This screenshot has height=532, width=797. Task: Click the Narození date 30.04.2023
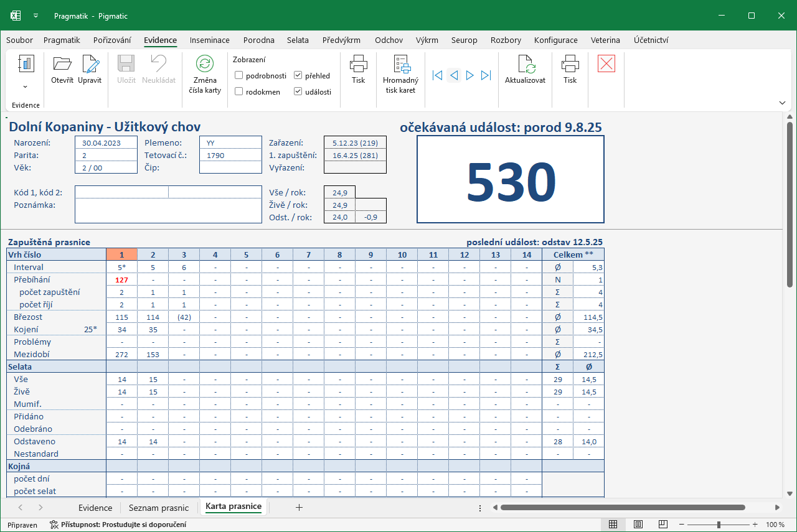coord(106,142)
